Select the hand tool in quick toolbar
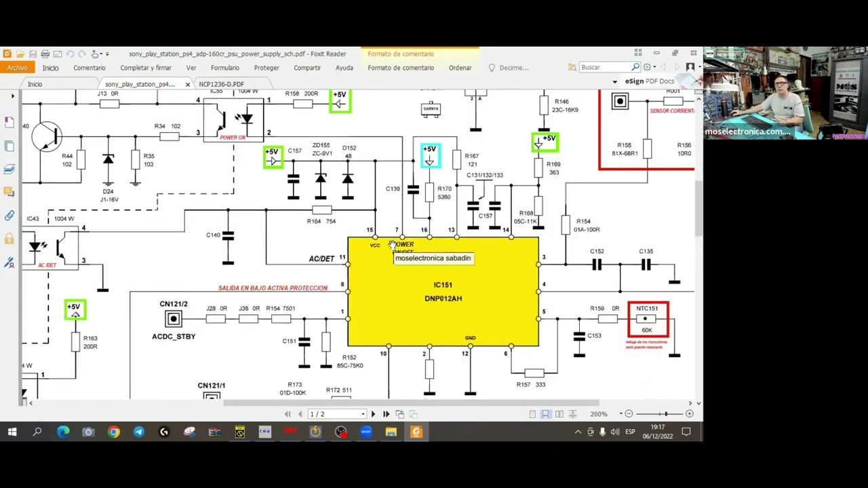The width and height of the screenshot is (868, 488). pyautogui.click(x=95, y=54)
